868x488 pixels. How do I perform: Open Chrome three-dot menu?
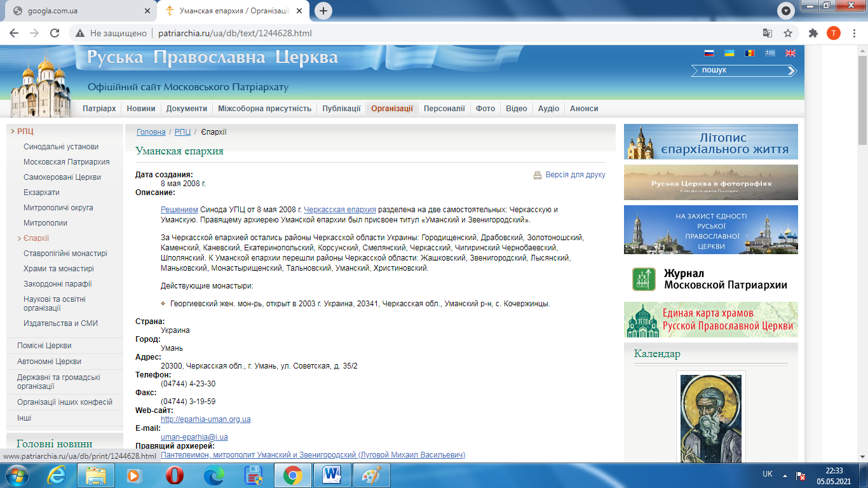click(853, 33)
